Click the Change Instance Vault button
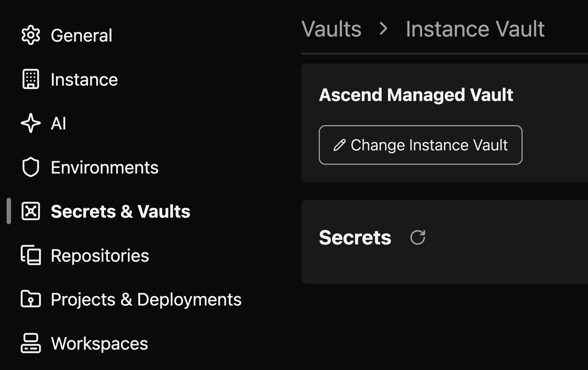Screen dimensions: 588x370 [x=420, y=145]
